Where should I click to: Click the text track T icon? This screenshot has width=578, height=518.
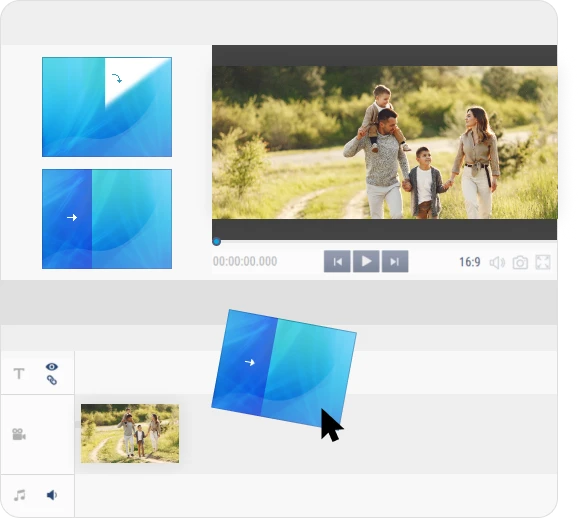coord(19,373)
